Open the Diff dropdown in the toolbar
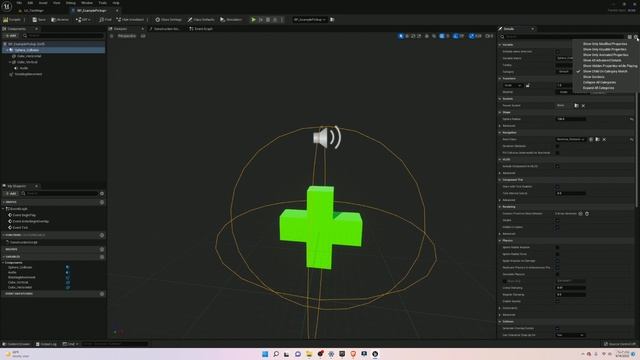640x360 pixels. (83, 20)
